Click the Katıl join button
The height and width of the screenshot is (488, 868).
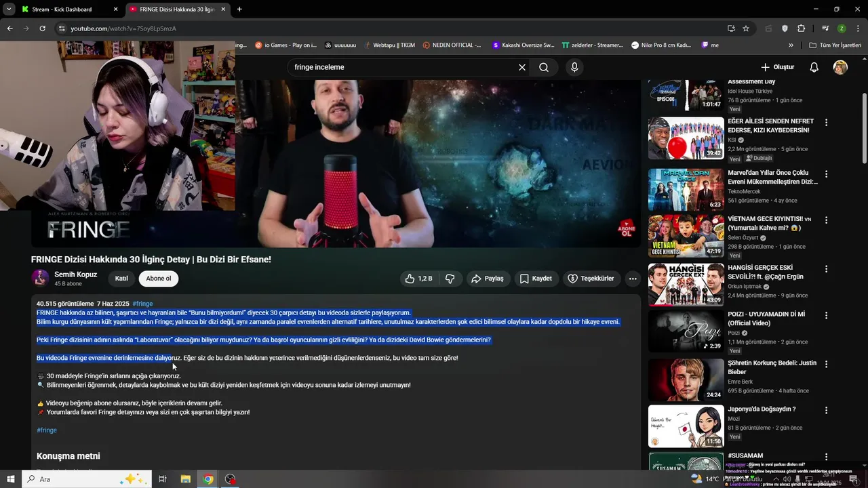[121, 279]
